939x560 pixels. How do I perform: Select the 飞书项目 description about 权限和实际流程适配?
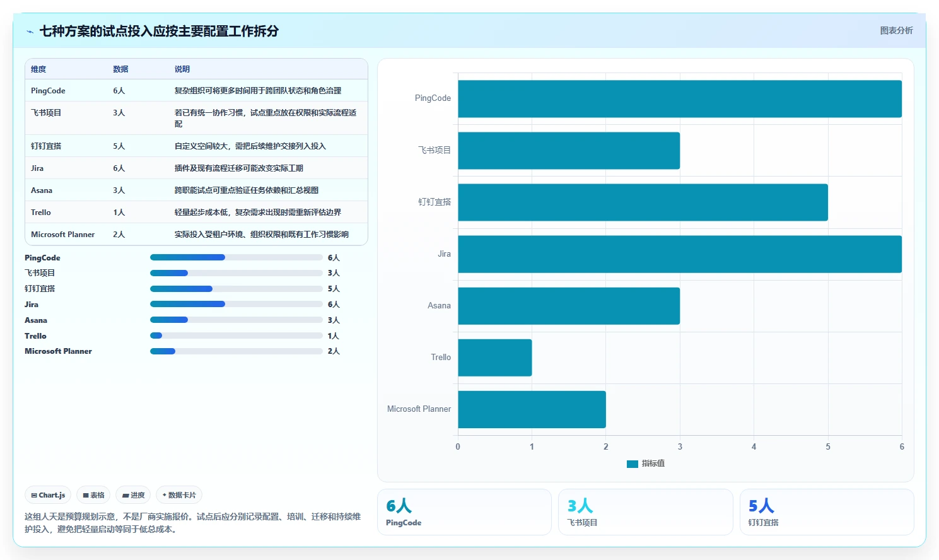point(265,118)
